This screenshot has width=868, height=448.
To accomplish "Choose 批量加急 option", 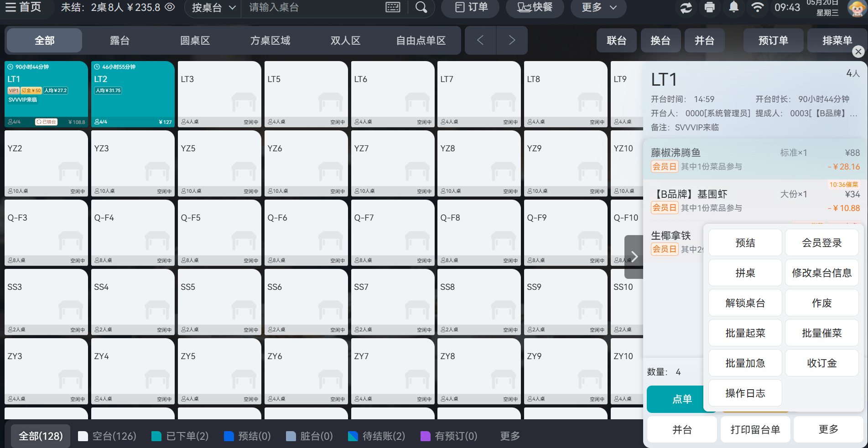I will coord(745,363).
